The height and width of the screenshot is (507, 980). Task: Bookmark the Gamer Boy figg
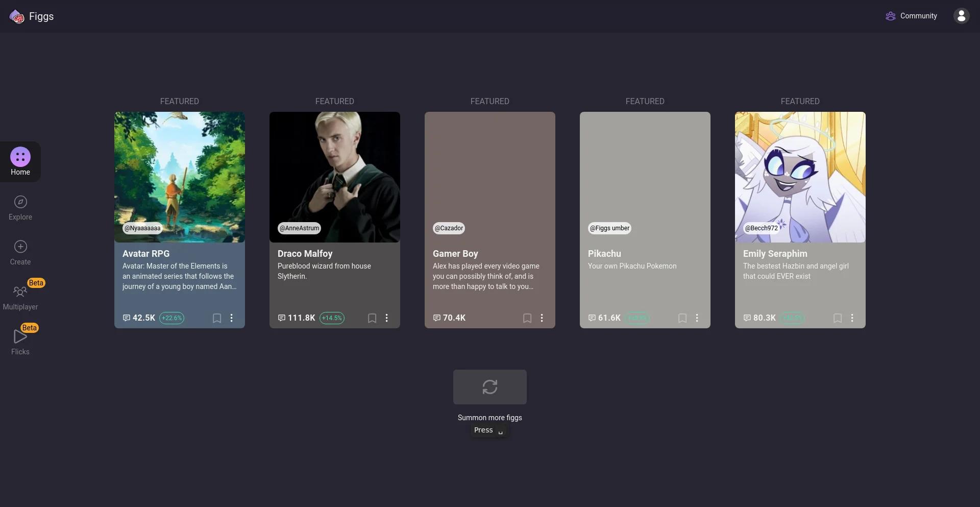(x=527, y=318)
